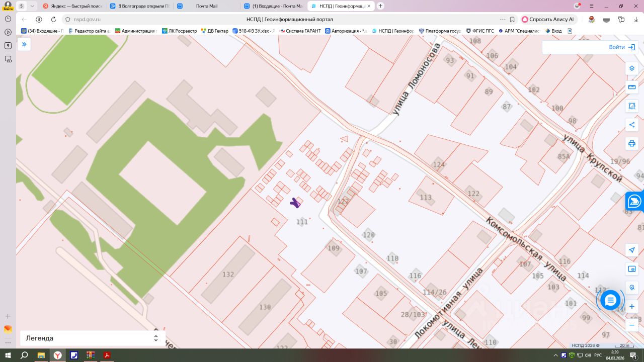Open the ФГИС ПГС bookmark
This screenshot has height=362, width=644.
click(480, 31)
